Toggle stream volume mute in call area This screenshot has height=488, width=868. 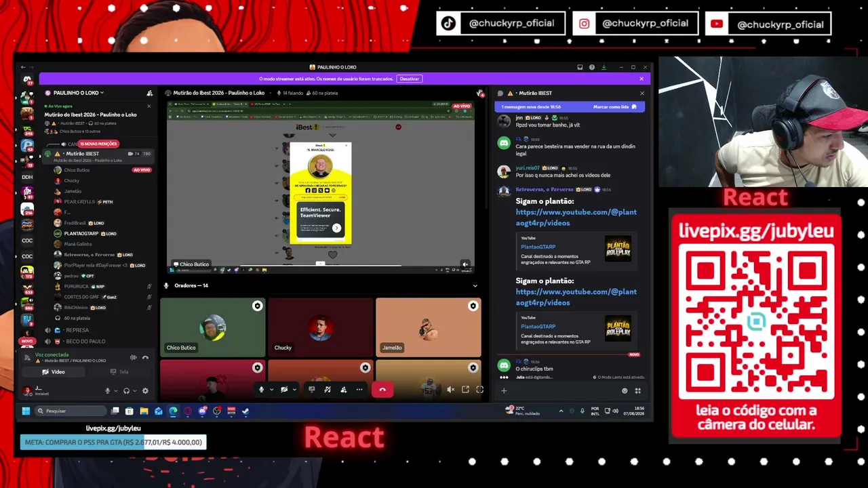pyautogui.click(x=450, y=389)
